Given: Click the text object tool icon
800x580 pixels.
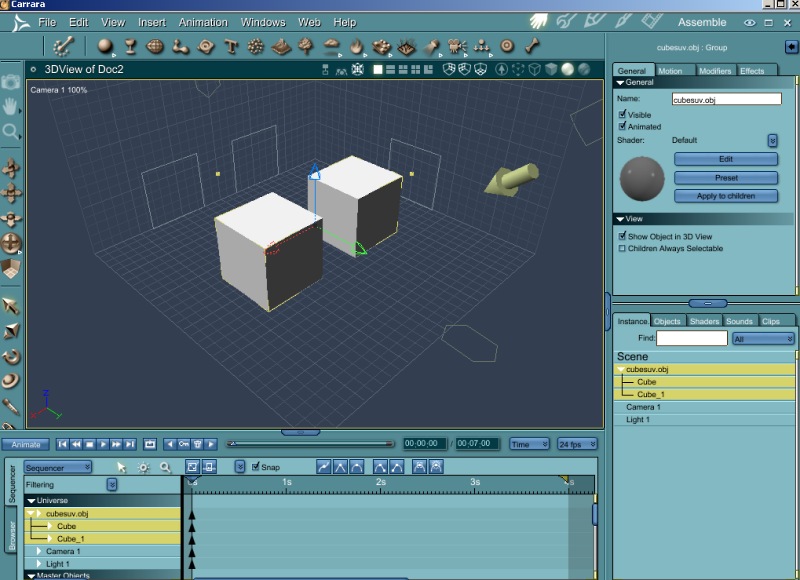Looking at the screenshot, I should click(x=231, y=46).
